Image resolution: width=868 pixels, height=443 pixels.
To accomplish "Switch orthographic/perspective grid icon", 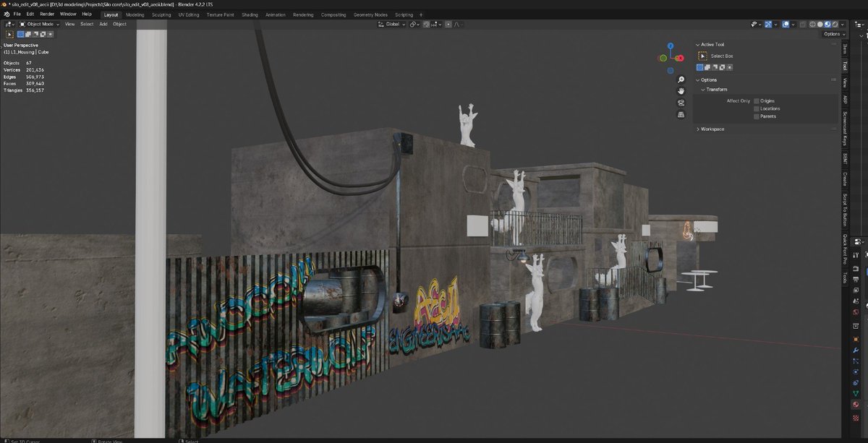I will tap(681, 114).
